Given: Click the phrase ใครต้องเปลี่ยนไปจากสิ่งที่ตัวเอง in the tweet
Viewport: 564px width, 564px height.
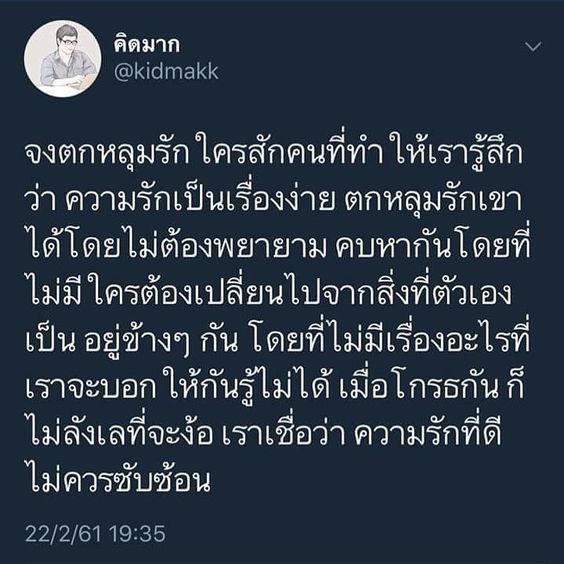Looking at the screenshot, I should (301, 292).
